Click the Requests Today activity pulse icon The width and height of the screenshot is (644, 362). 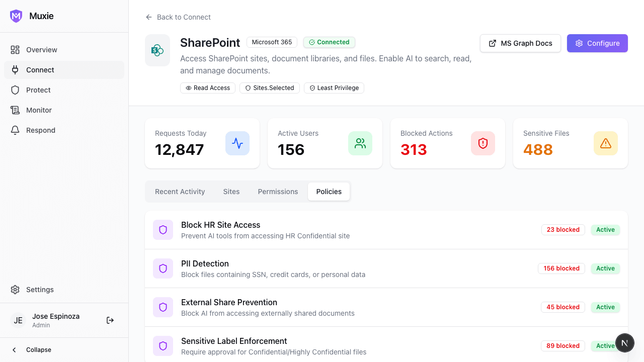237,143
